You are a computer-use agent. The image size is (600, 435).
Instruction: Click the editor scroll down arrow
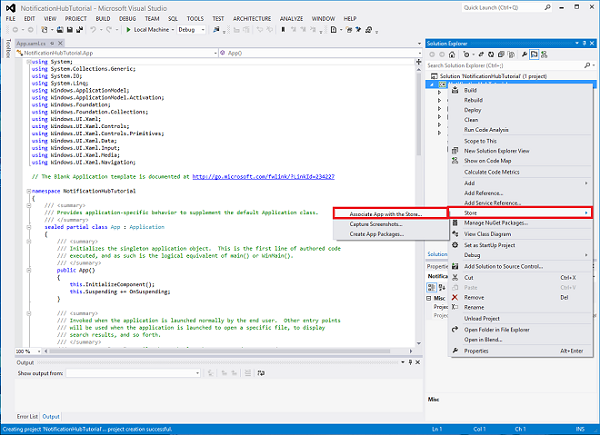click(419, 343)
